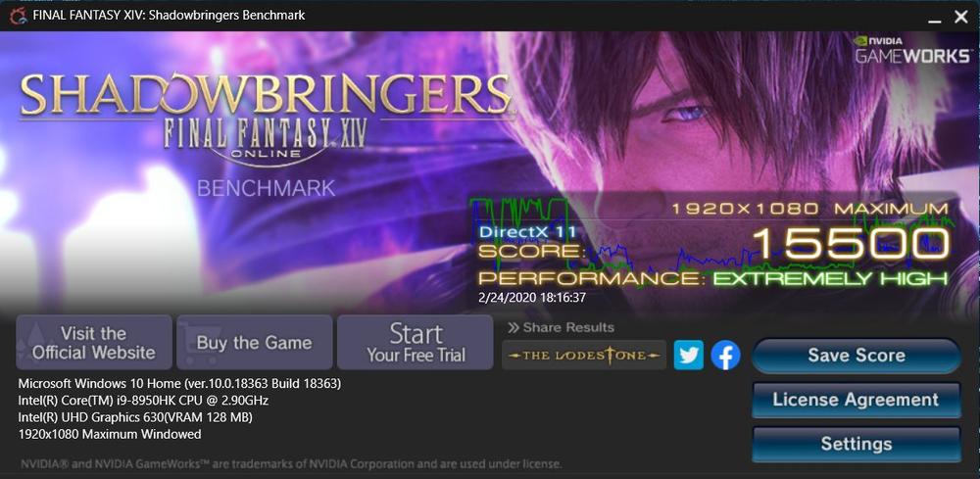Share results on Twitter

pos(689,356)
